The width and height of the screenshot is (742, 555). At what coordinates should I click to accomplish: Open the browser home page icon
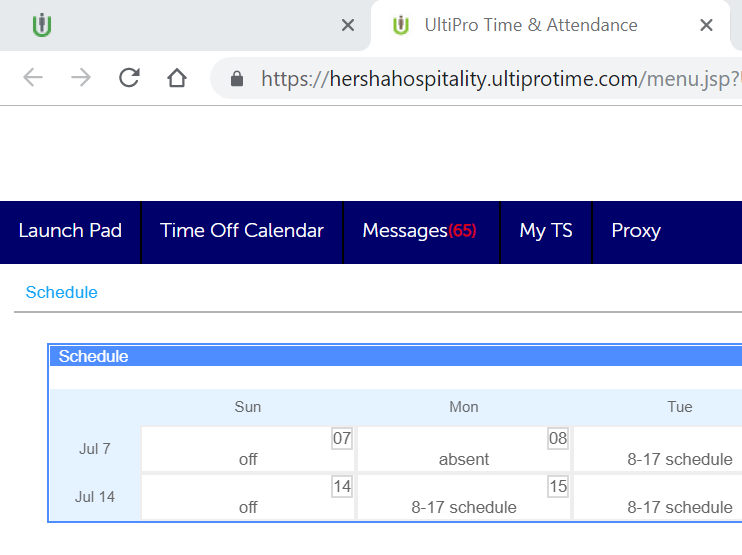(x=177, y=78)
